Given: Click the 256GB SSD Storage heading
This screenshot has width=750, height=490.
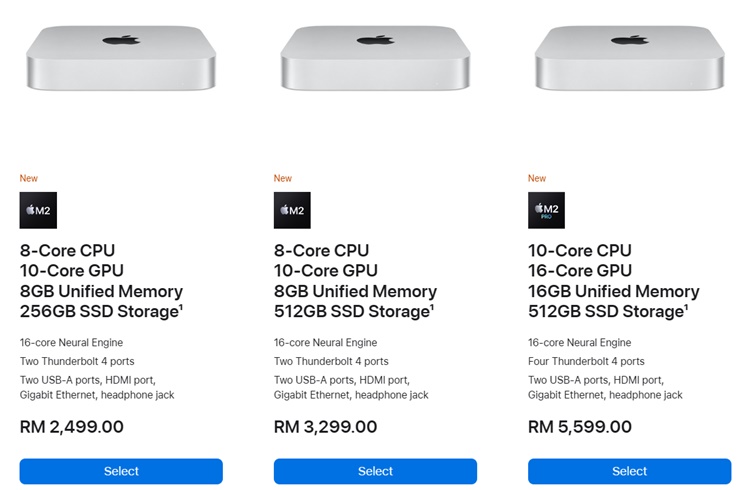Looking at the screenshot, I should coord(99,312).
